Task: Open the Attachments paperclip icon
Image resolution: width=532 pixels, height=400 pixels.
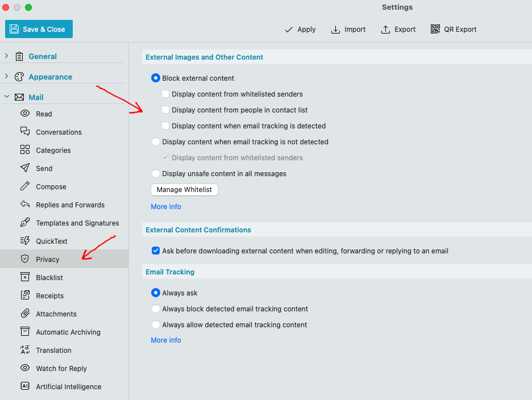Action: click(25, 314)
